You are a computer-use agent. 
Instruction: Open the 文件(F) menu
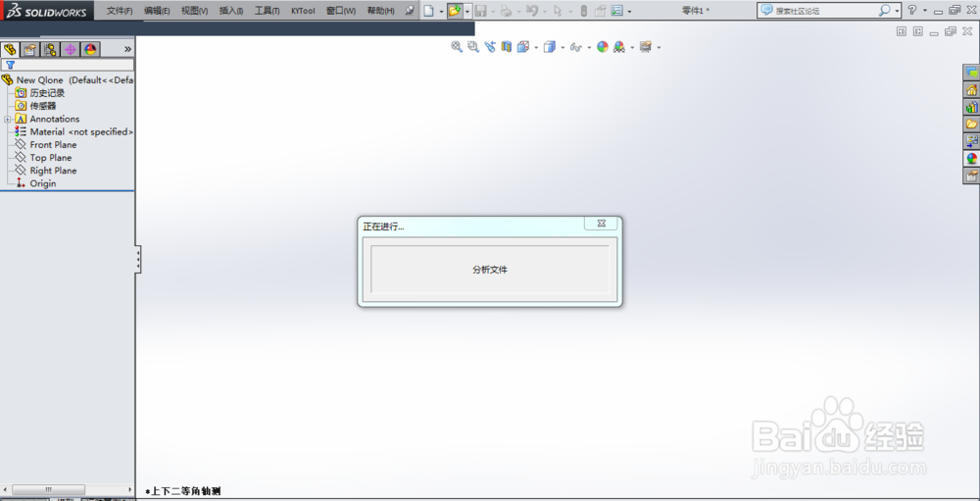click(x=120, y=11)
